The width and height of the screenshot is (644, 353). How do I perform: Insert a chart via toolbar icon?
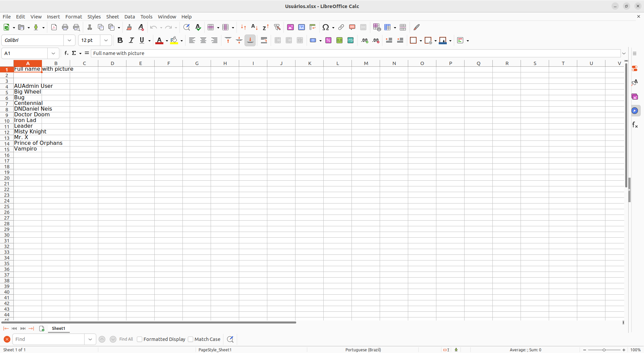tap(302, 27)
